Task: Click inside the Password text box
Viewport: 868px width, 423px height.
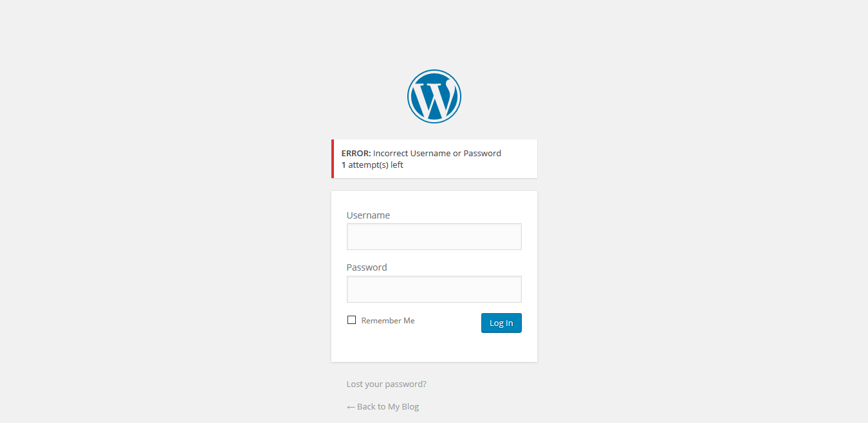Action: [x=434, y=289]
